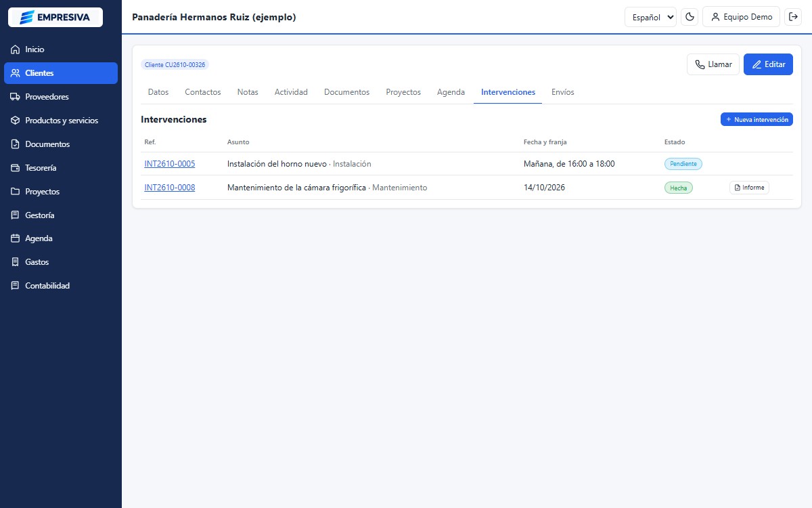
Task: Create a Nueva intervención
Action: pyautogui.click(x=757, y=119)
